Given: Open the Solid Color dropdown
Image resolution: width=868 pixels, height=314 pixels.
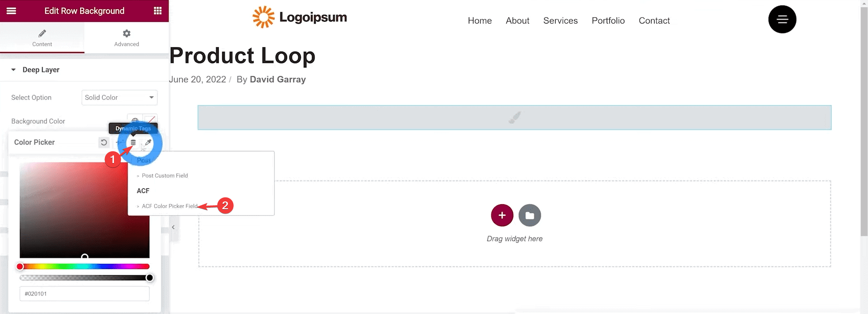Looking at the screenshot, I should coord(119,98).
